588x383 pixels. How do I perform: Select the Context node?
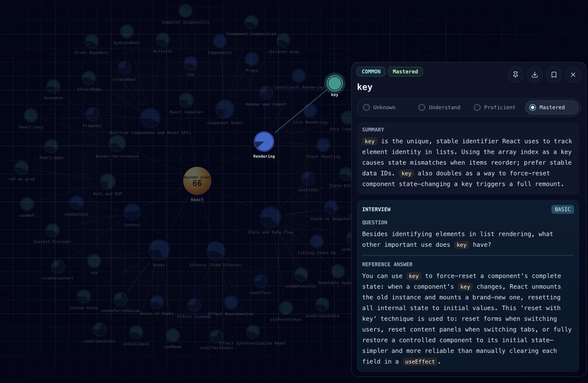click(132, 212)
